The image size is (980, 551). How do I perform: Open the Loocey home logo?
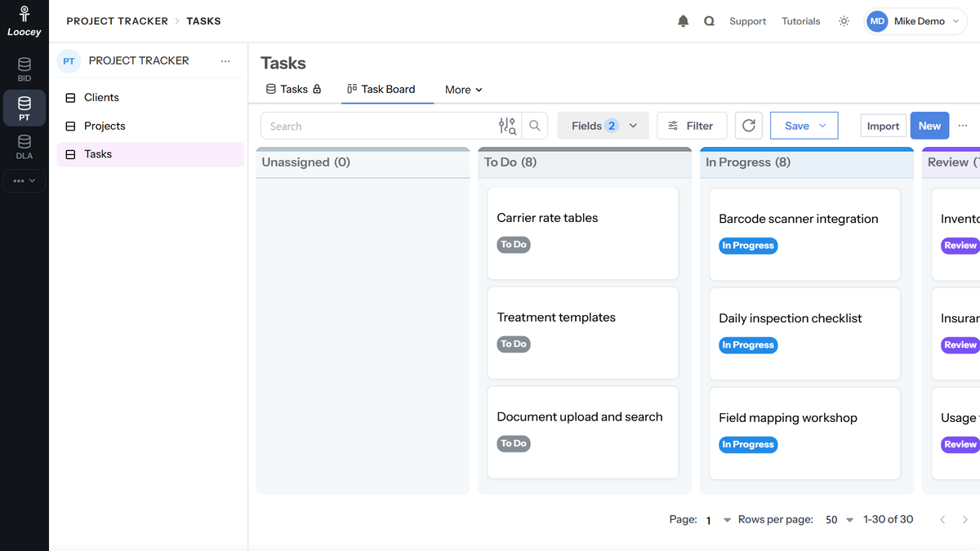tap(24, 21)
